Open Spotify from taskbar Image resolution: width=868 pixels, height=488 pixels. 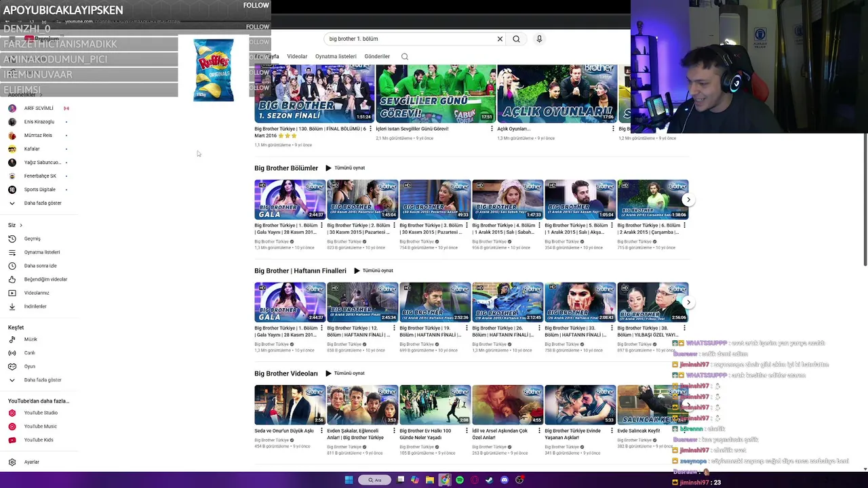click(460, 480)
